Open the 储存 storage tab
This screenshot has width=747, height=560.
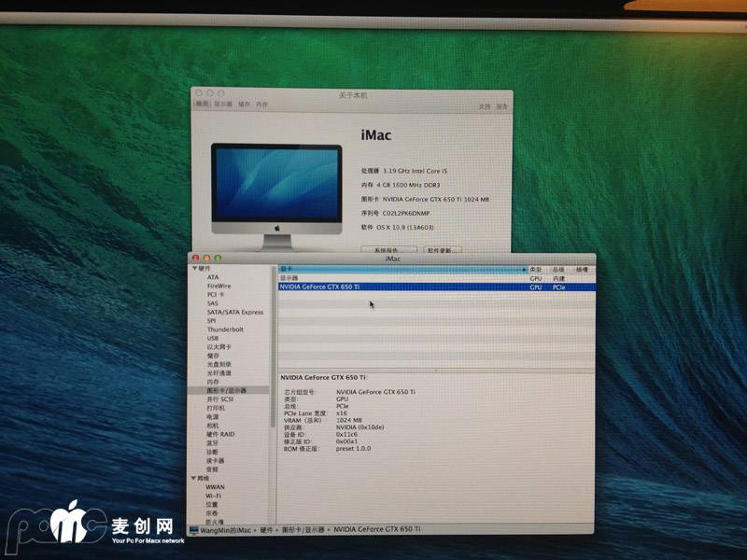(x=244, y=105)
